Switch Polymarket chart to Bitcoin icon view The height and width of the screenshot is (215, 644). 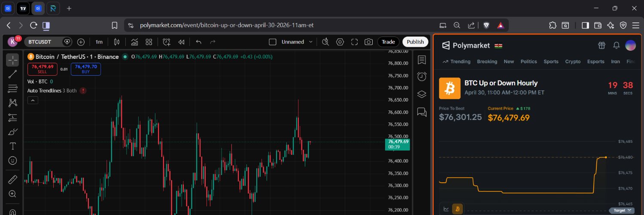click(x=458, y=209)
